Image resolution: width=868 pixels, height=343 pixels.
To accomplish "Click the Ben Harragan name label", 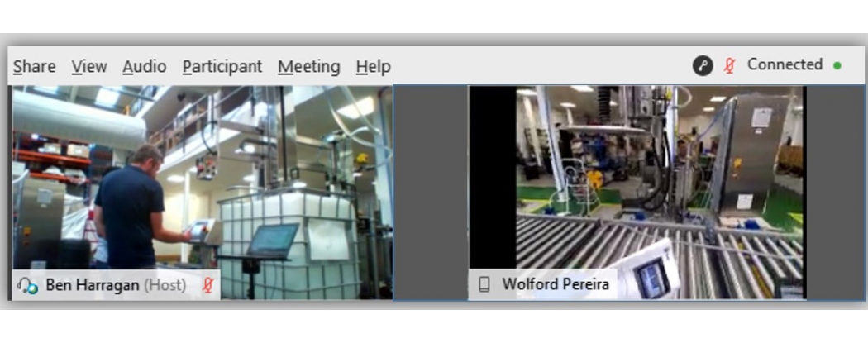I will [x=93, y=285].
